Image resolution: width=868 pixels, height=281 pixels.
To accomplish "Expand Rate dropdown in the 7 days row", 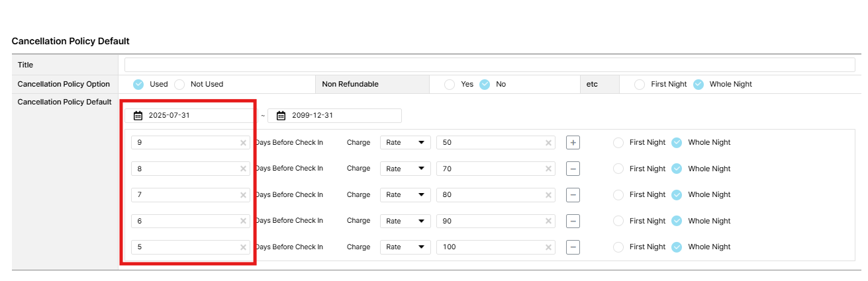I will click(405, 195).
